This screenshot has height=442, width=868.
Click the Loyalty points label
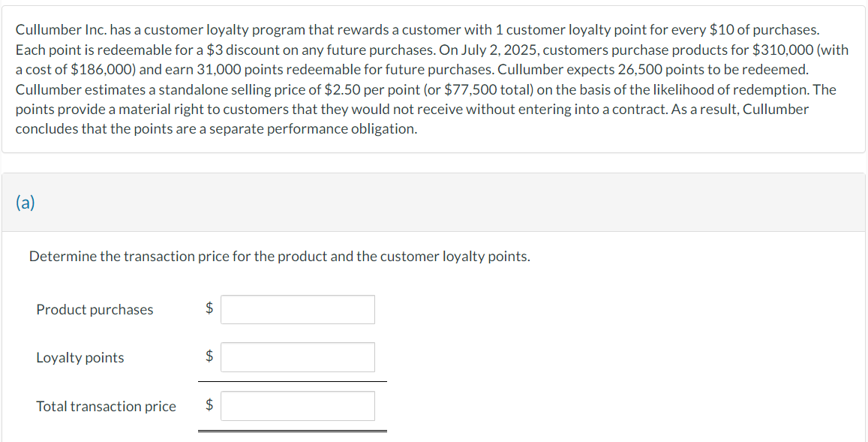click(80, 358)
